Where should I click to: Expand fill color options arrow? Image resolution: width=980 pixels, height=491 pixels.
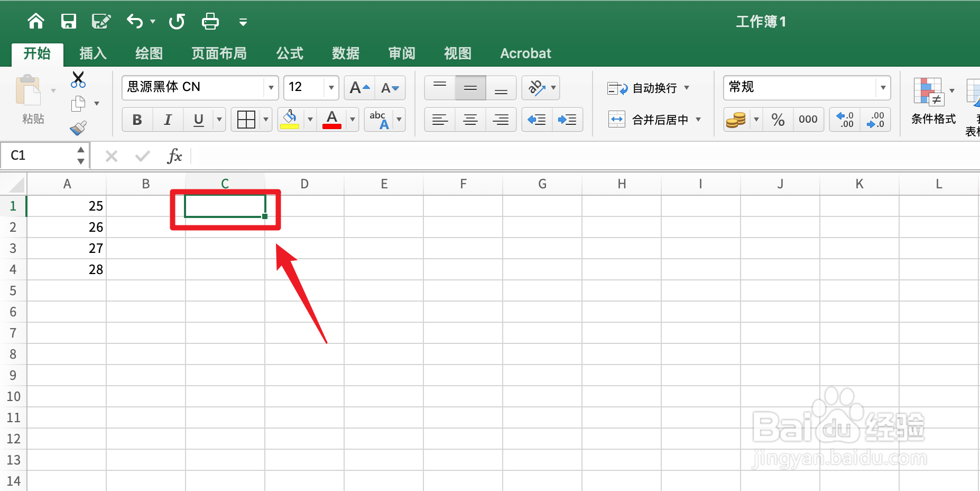point(310,120)
